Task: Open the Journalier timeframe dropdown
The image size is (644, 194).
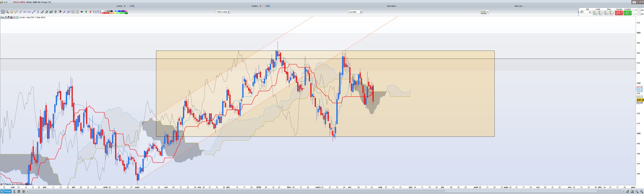Action: [x=355, y=12]
